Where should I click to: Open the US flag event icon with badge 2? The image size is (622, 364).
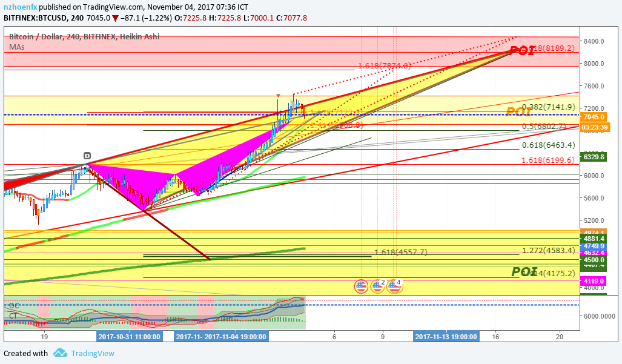click(378, 286)
